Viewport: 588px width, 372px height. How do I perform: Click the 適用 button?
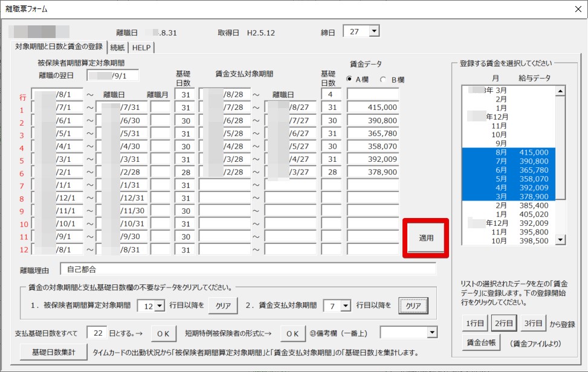click(x=426, y=238)
